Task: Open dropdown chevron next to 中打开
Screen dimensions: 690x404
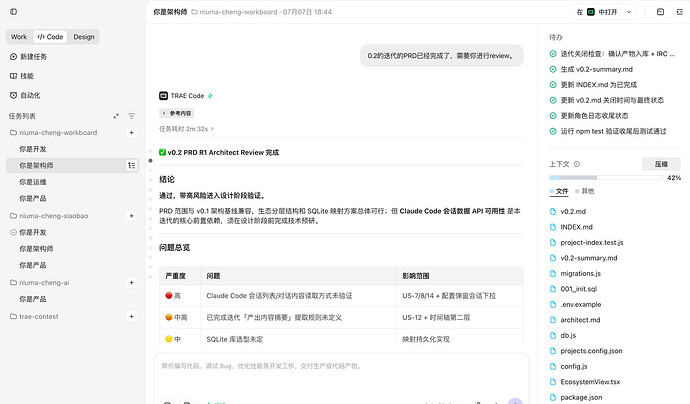Action: (x=629, y=12)
